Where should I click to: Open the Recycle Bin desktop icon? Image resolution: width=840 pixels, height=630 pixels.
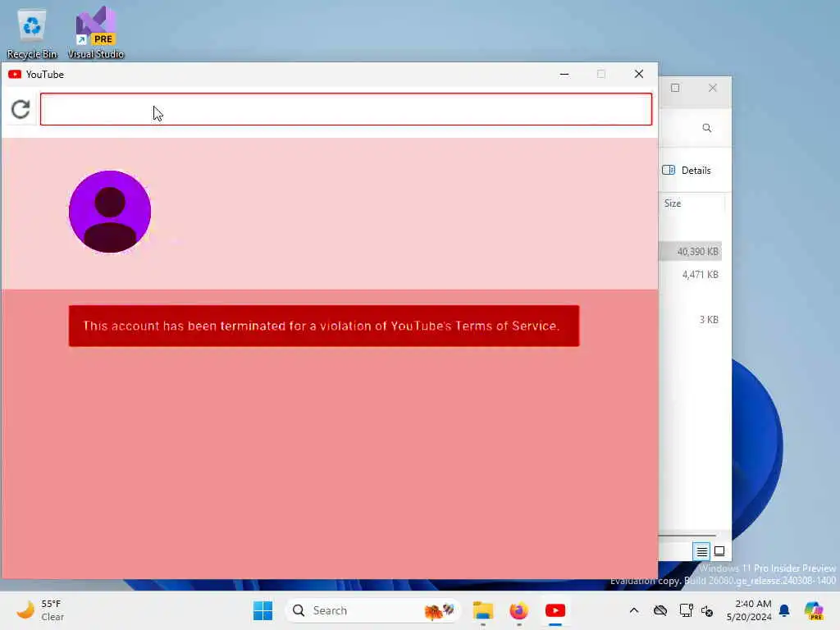tap(32, 34)
